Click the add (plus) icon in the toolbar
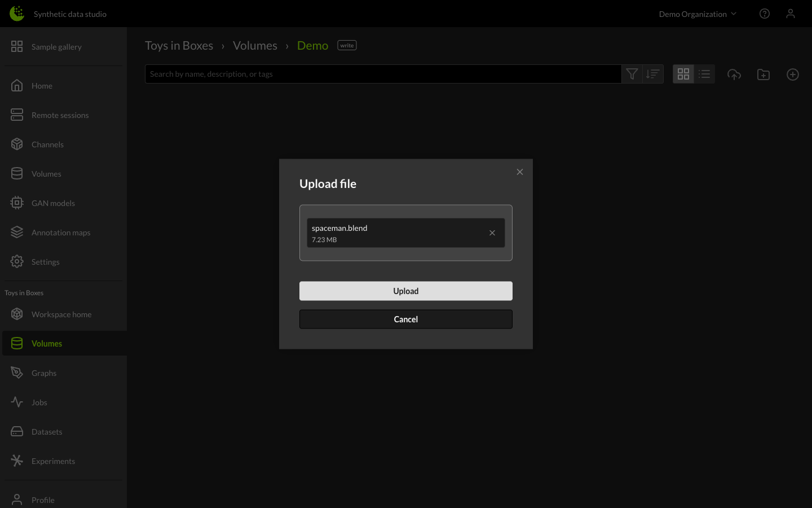The height and width of the screenshot is (508, 812). point(793,74)
